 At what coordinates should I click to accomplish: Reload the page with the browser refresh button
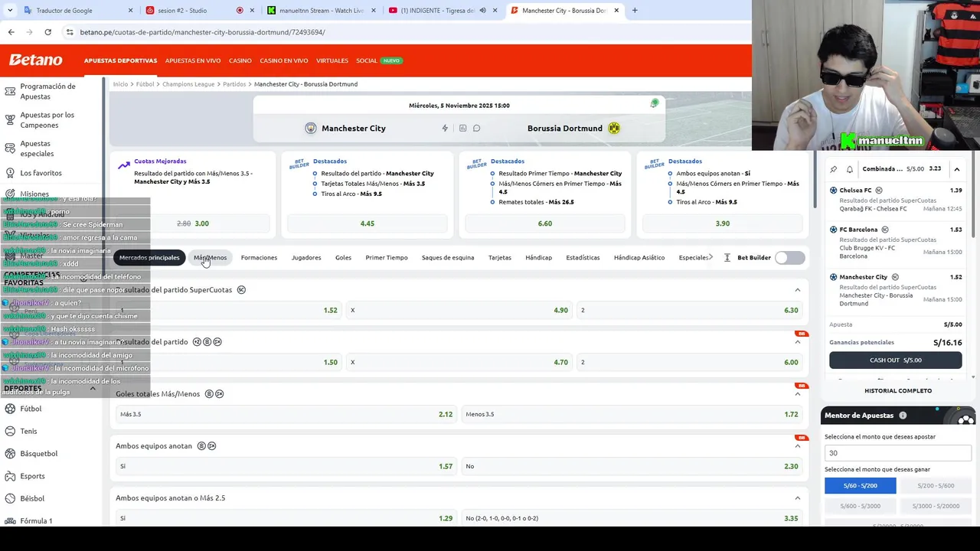coord(47,32)
